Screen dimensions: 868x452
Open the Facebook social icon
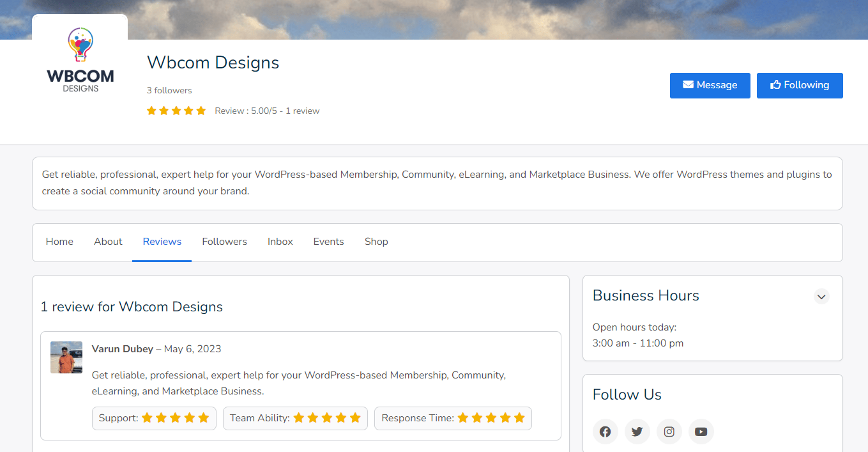tap(605, 432)
